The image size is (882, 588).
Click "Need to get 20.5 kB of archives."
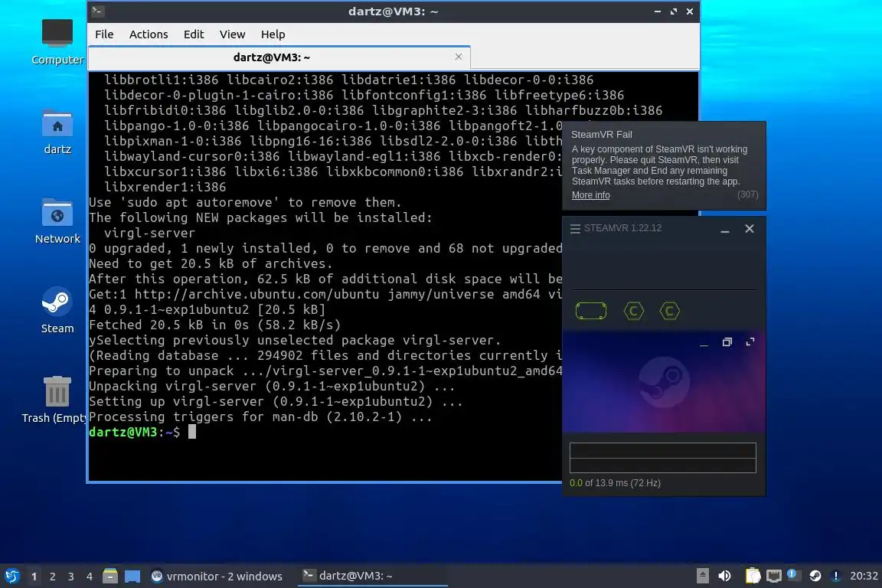(x=211, y=264)
